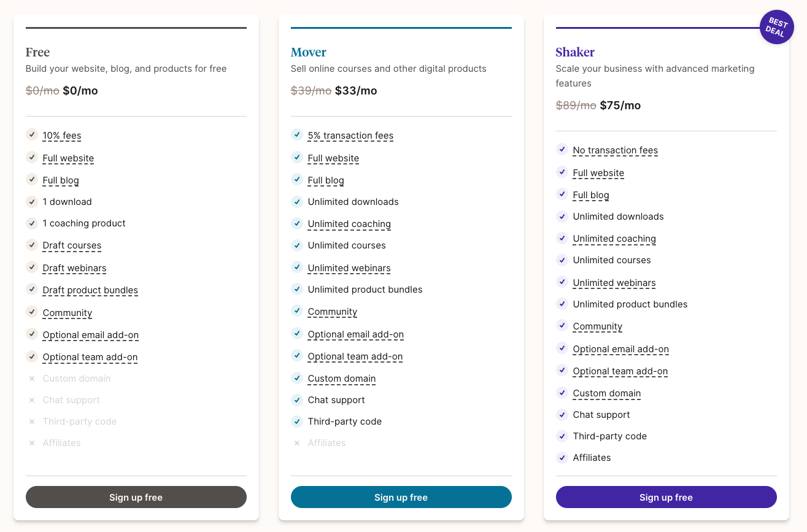Click checkmark icon next to Shaker Affiliates

(562, 458)
